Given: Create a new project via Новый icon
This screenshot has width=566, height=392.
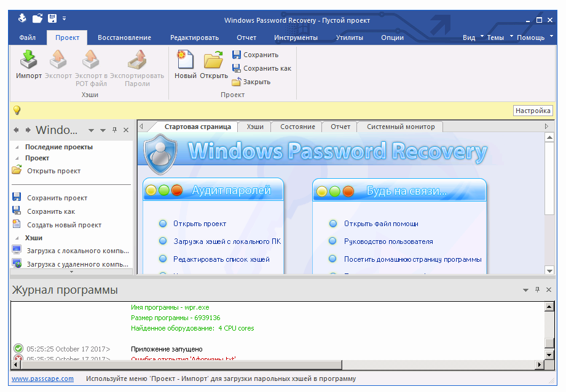Looking at the screenshot, I should tap(185, 60).
